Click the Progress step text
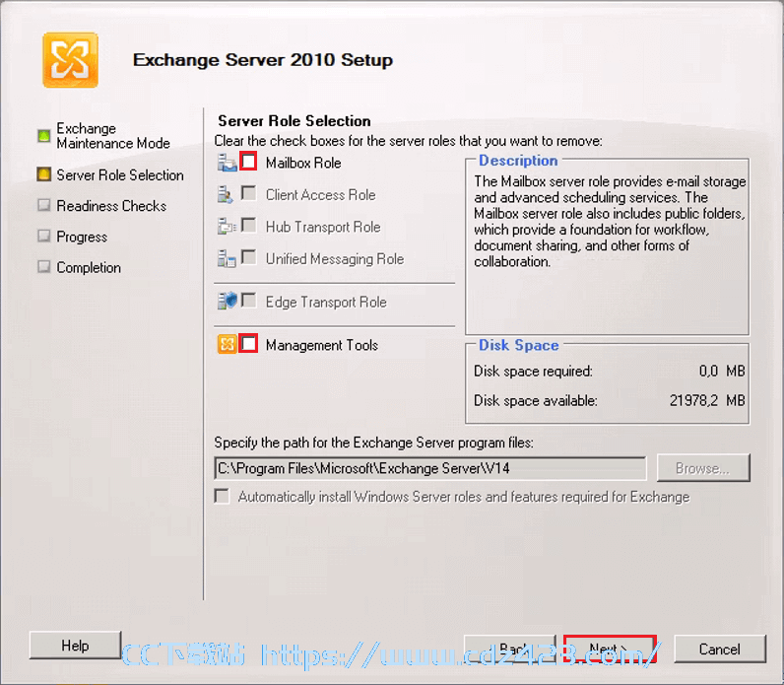 click(82, 237)
